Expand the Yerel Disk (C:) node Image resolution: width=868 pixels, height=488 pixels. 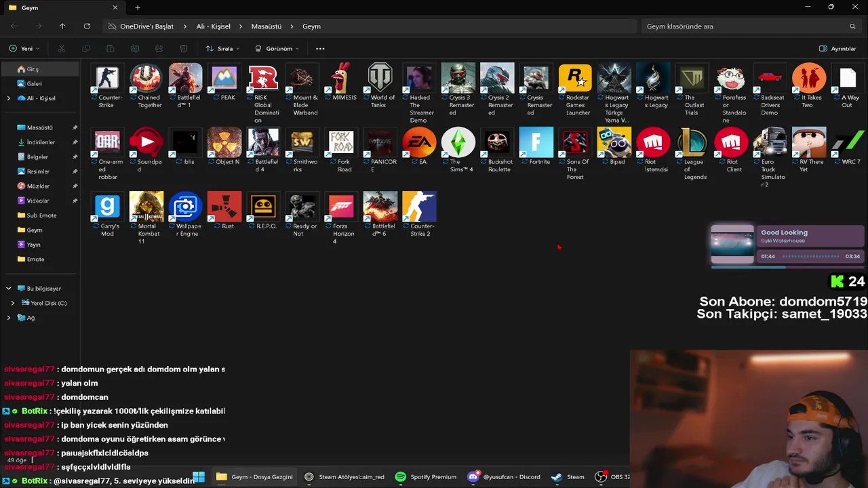pos(12,303)
